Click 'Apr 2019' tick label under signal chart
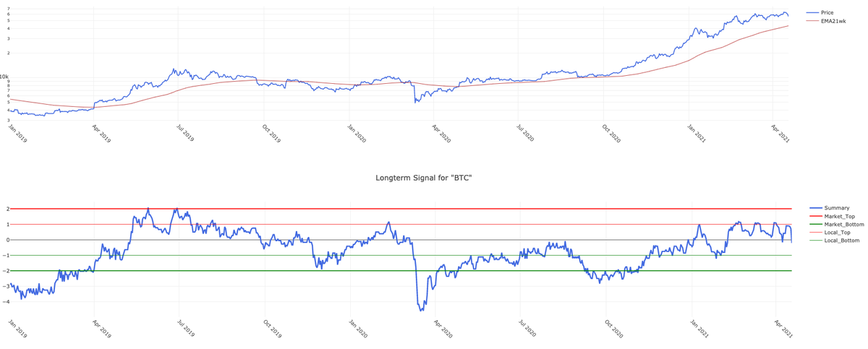The image size is (868, 349). pos(102,329)
